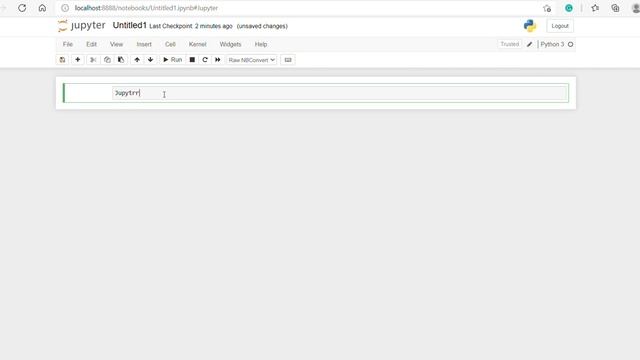Click the Python logo icon

point(530,26)
